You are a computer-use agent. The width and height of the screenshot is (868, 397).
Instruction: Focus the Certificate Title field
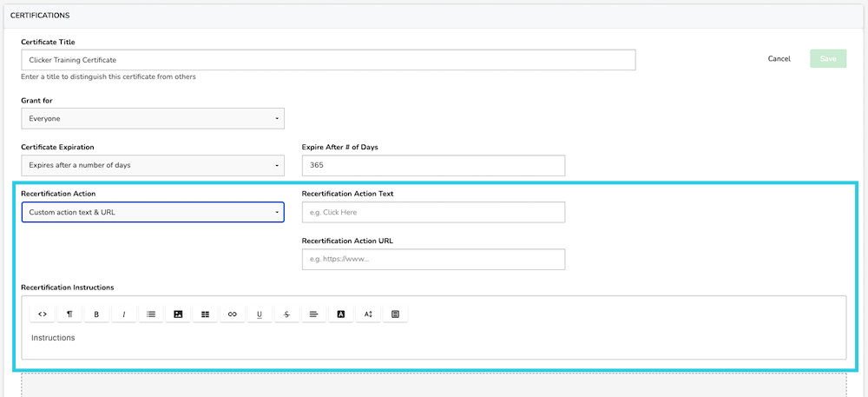pos(328,60)
